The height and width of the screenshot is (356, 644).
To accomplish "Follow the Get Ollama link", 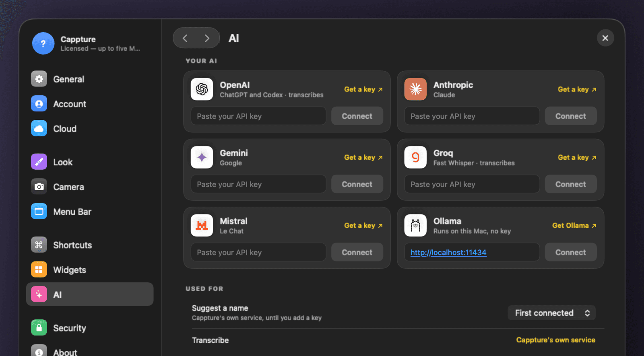I will pyautogui.click(x=574, y=225).
